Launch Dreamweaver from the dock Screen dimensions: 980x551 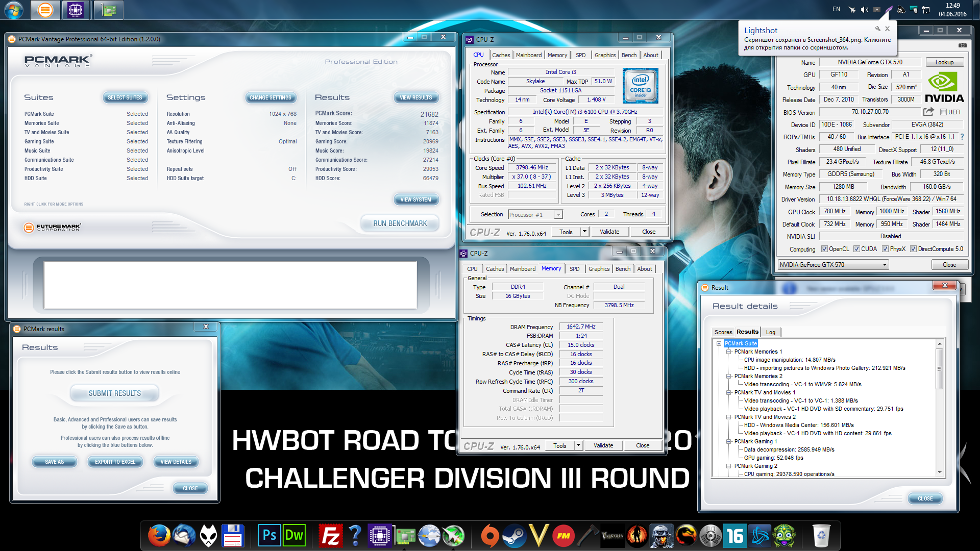pyautogui.click(x=294, y=536)
